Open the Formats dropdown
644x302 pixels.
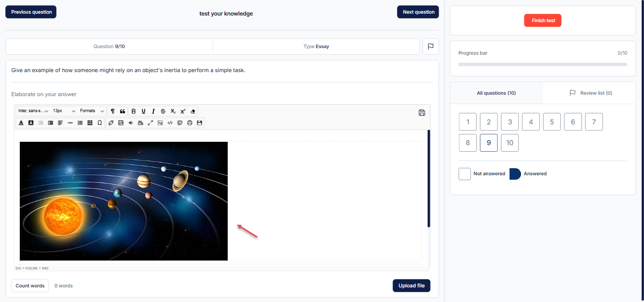click(x=92, y=111)
